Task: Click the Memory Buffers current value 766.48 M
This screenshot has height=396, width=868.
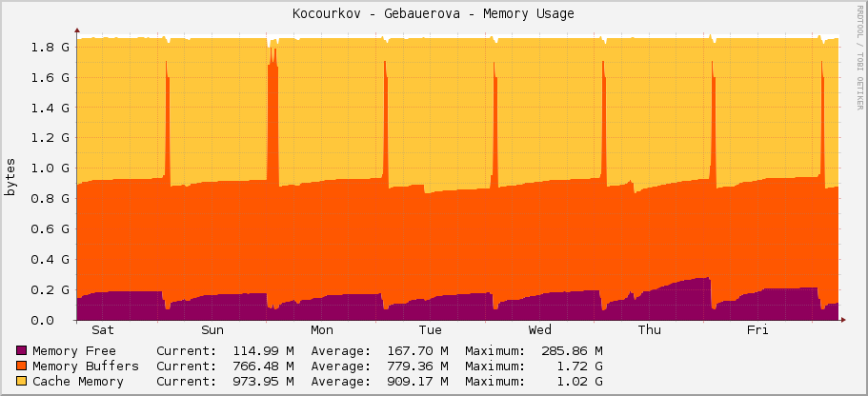Action: point(263,366)
